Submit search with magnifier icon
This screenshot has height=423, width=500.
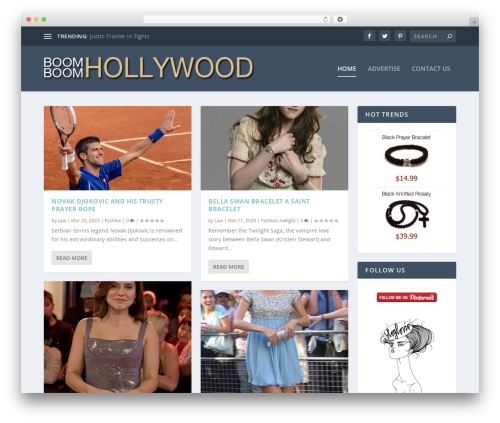point(450,36)
